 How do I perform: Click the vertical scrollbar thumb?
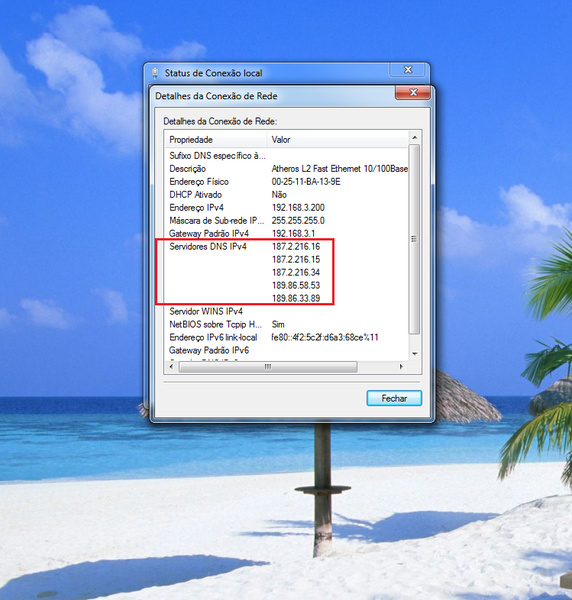click(415, 239)
